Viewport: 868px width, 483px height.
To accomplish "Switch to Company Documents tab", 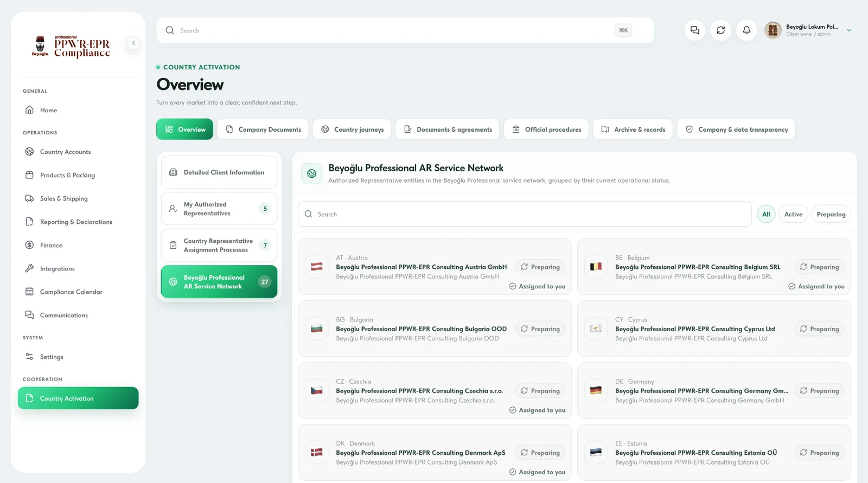I will pos(263,130).
